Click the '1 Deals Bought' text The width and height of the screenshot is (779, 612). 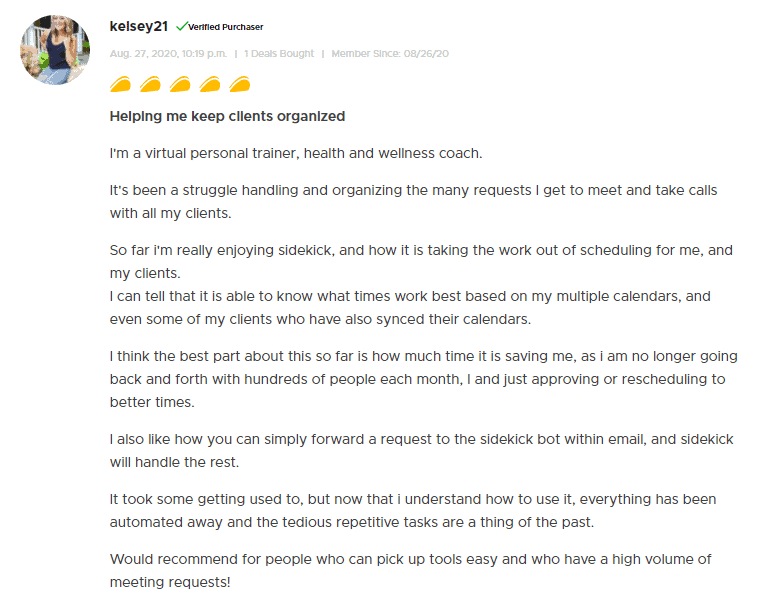coord(279,54)
